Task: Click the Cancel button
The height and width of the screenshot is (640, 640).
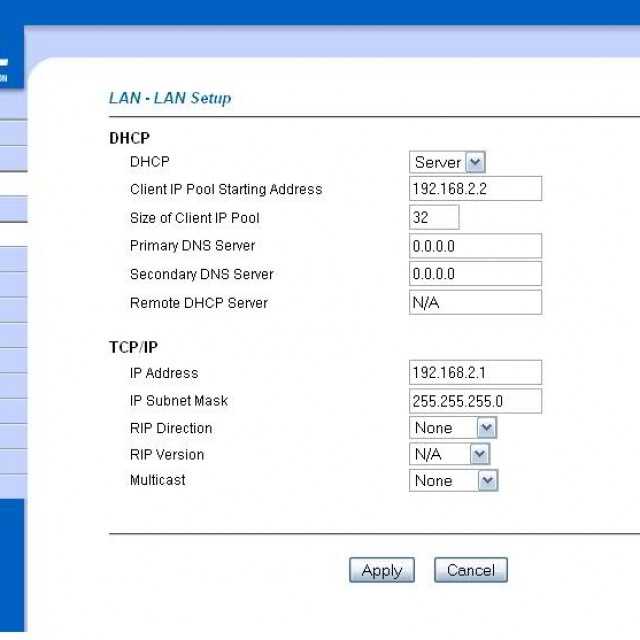Action: pos(471,570)
